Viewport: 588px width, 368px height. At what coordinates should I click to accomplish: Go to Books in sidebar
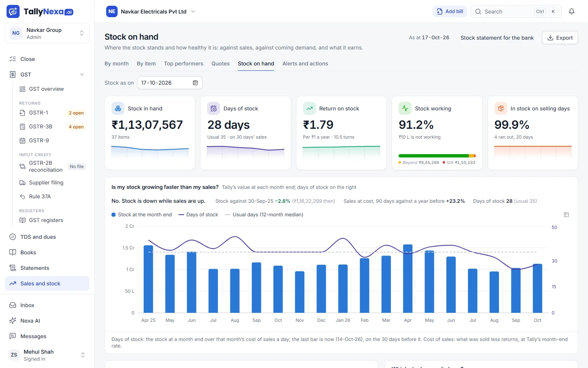coord(47,252)
